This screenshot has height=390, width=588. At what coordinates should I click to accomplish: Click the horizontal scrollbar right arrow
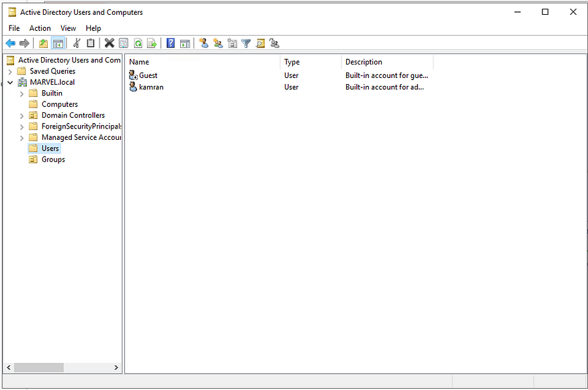(116, 367)
